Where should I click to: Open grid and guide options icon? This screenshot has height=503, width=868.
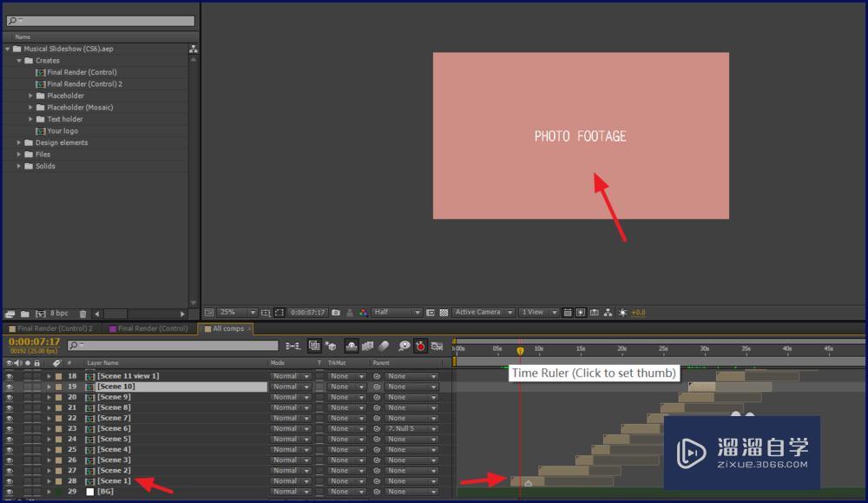[x=266, y=313]
